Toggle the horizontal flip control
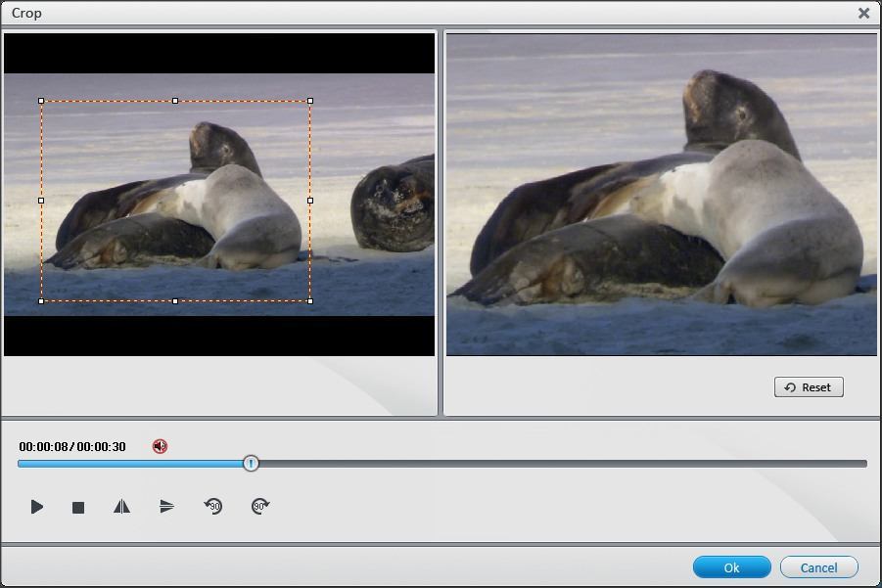 pos(120,506)
